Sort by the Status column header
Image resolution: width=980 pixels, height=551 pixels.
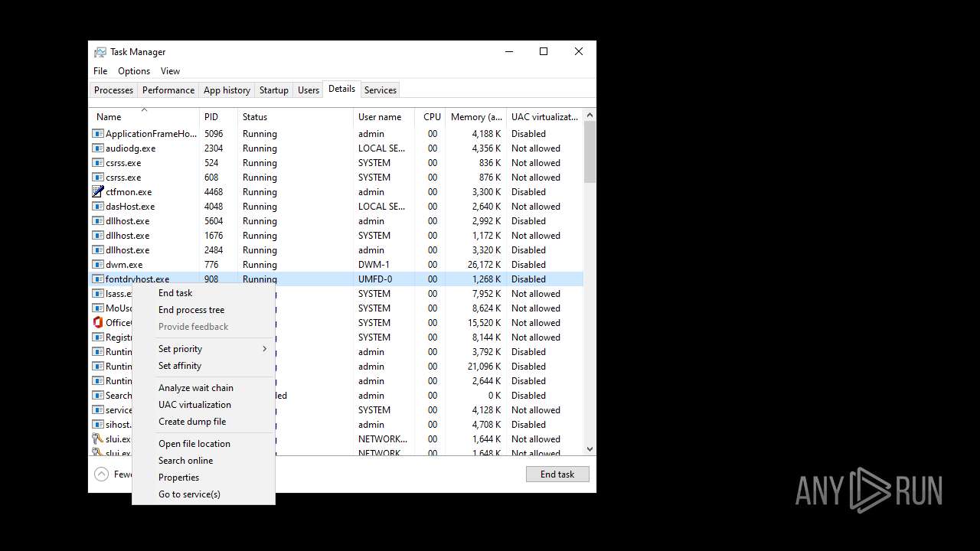(x=296, y=117)
